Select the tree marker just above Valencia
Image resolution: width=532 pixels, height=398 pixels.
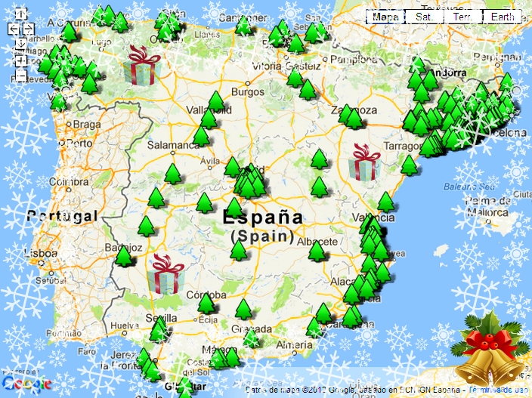[385, 202]
